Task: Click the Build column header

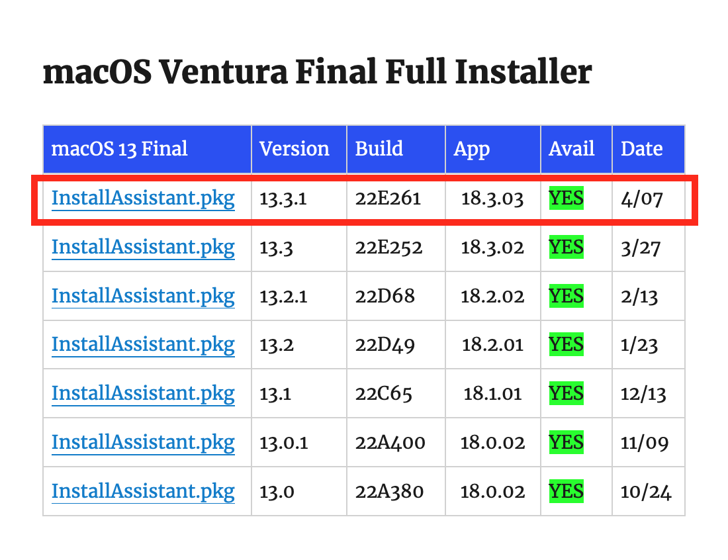Action: coord(379,149)
